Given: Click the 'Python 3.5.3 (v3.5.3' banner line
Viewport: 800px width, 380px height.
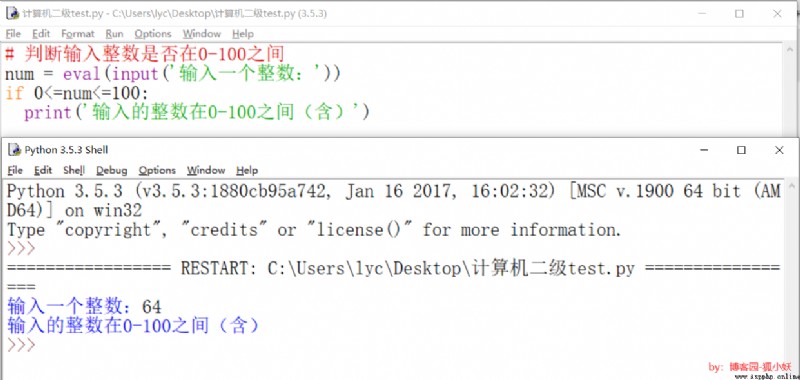Looking at the screenshot, I should click(393, 191).
